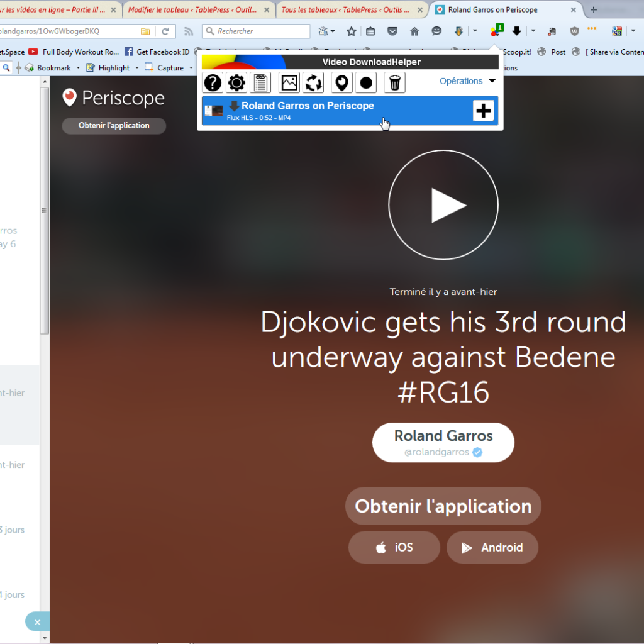Screen dimensions: 644x644
Task: Click the Rechercher search box
Action: pos(256,31)
